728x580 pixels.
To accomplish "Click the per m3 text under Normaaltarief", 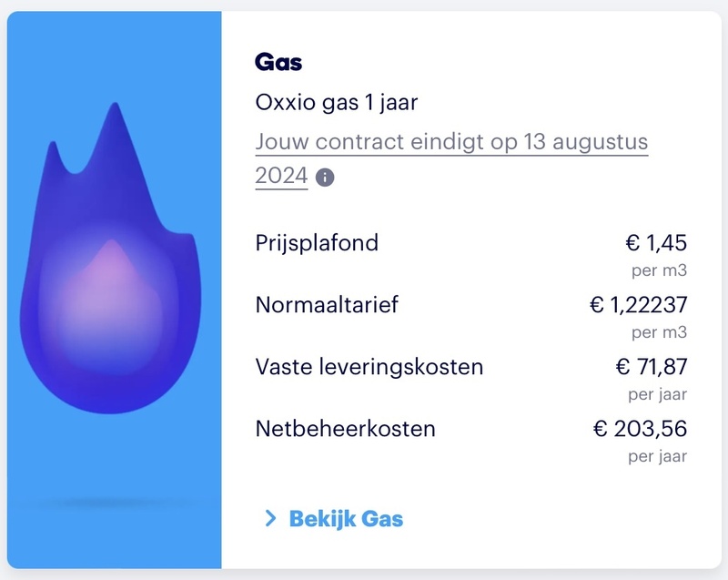I will coord(659,331).
